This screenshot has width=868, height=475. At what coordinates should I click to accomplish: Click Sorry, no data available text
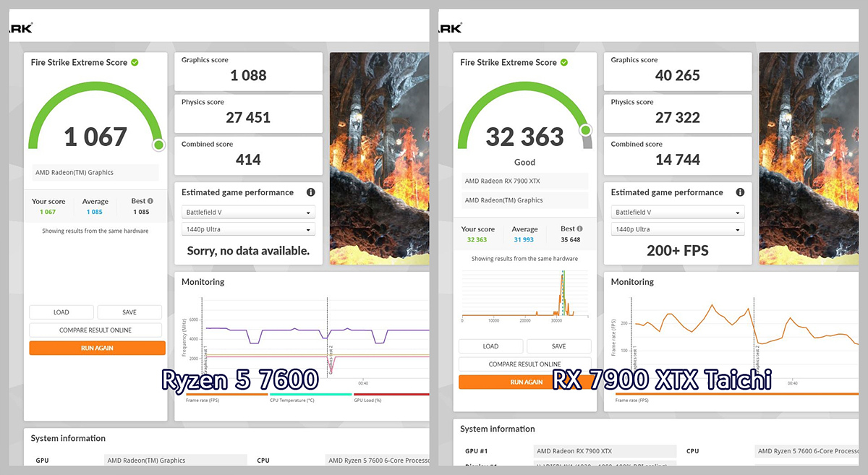click(x=248, y=251)
